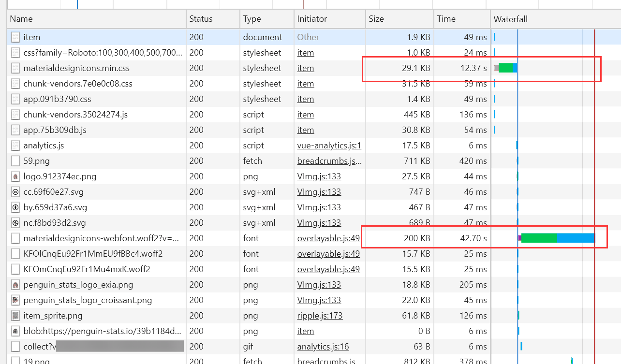
Task: Click the stylesheet icon next to materialdesignicons.min.css
Action: pos(15,68)
